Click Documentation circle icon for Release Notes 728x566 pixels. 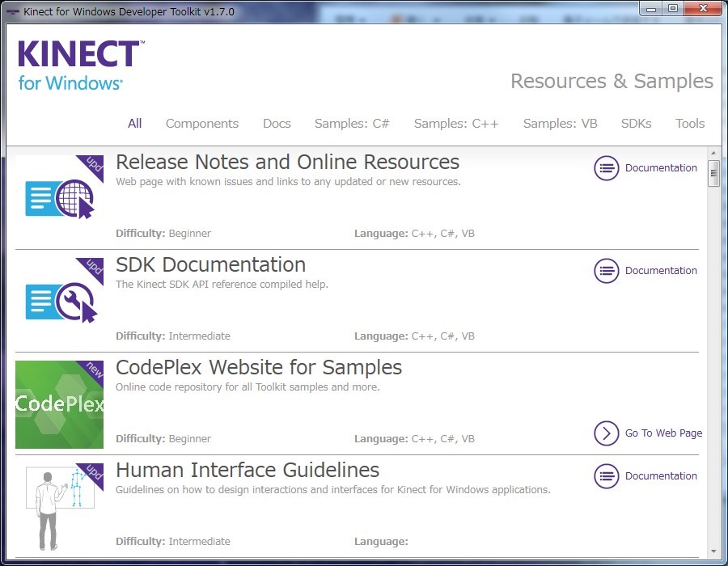(x=607, y=168)
